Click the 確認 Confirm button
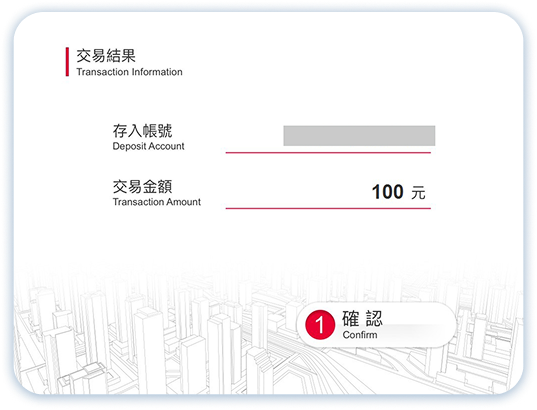 pos(377,325)
